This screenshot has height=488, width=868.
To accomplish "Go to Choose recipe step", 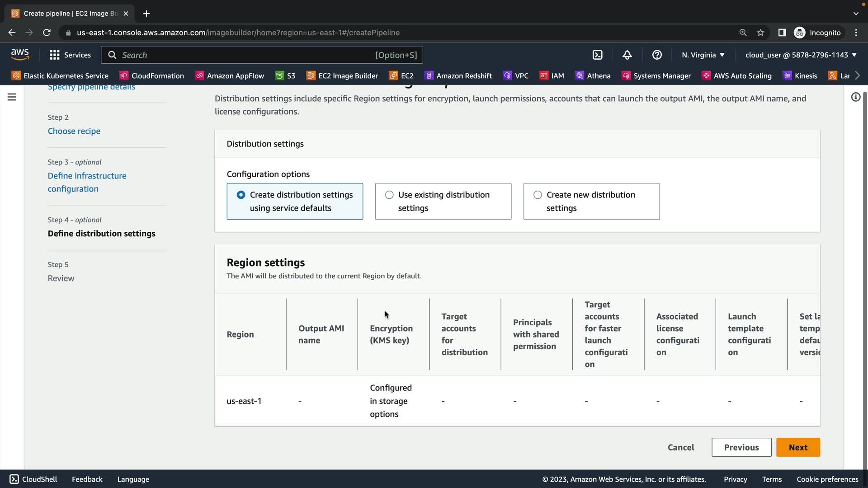I will pos(74,131).
